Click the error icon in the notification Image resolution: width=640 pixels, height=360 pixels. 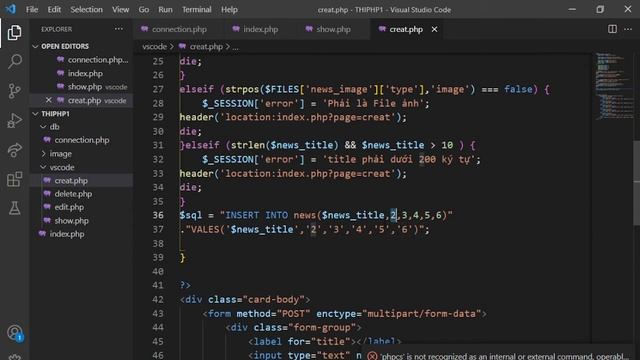tap(372, 356)
